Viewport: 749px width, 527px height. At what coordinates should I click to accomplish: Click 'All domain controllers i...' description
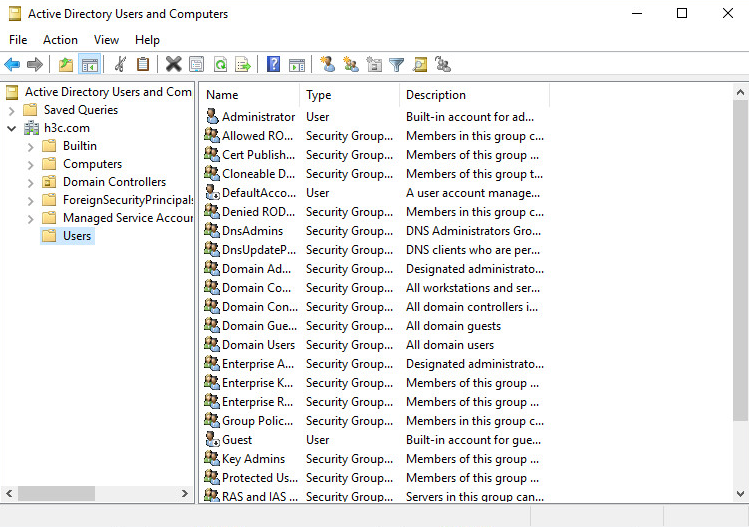click(x=471, y=307)
